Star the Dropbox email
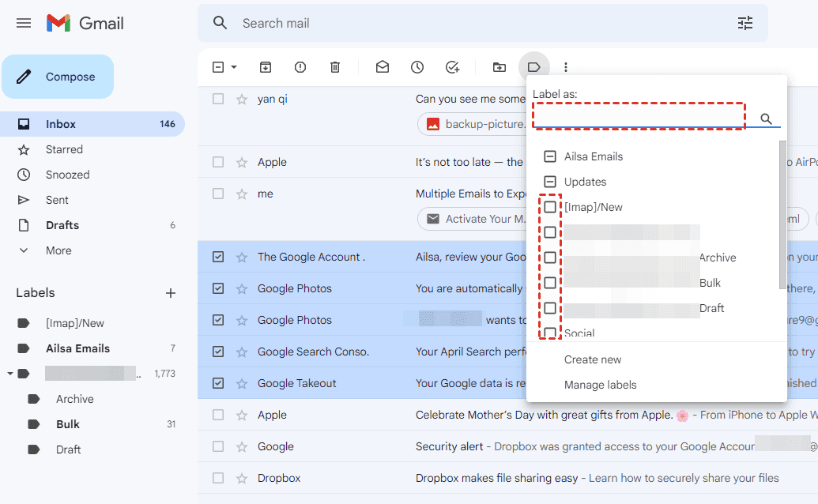The image size is (818, 504). [x=242, y=478]
